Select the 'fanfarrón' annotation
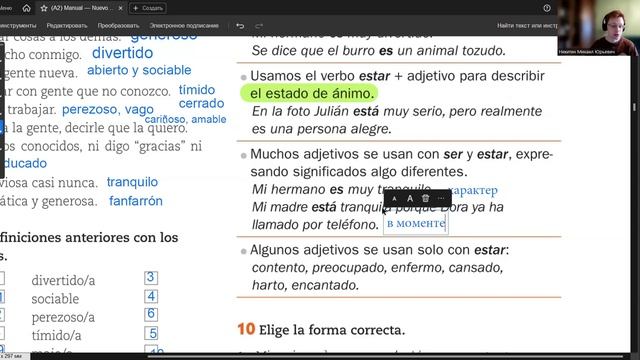The height and width of the screenshot is (360, 640). click(x=136, y=201)
